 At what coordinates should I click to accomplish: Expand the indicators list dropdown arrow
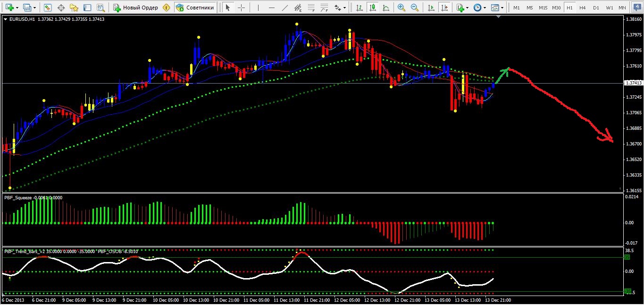468,8
